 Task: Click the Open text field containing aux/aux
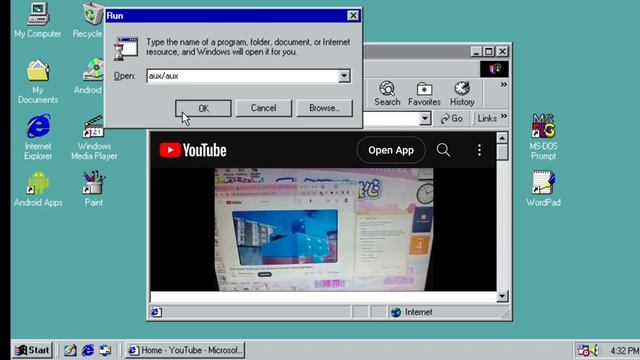pos(243,76)
